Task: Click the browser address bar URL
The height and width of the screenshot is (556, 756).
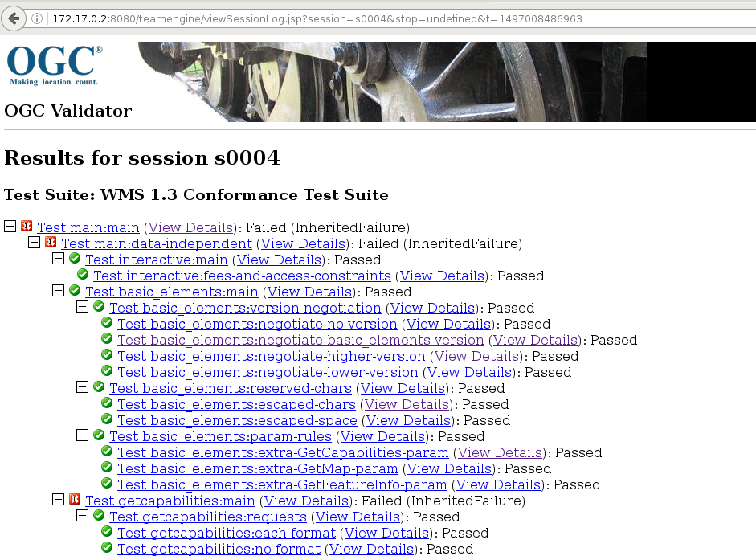Action: (317, 18)
